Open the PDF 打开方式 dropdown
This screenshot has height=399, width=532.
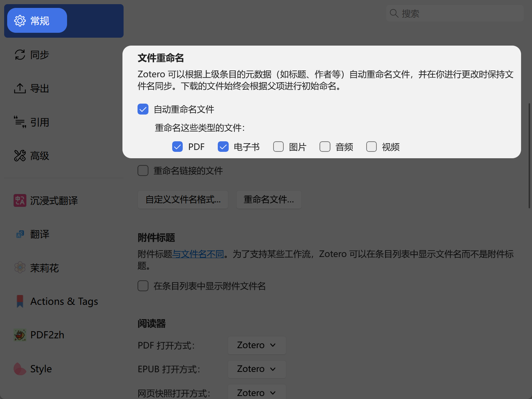tap(257, 345)
